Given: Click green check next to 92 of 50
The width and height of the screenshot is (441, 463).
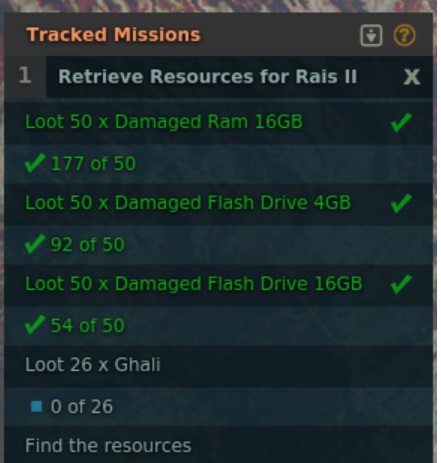Looking at the screenshot, I should tap(35, 244).
